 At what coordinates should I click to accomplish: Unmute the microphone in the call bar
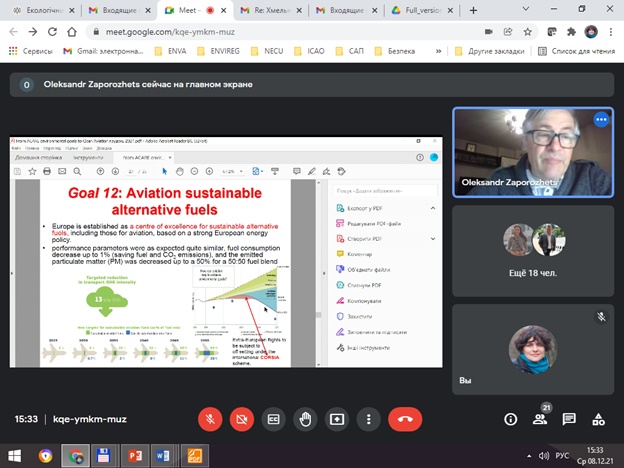(x=210, y=419)
